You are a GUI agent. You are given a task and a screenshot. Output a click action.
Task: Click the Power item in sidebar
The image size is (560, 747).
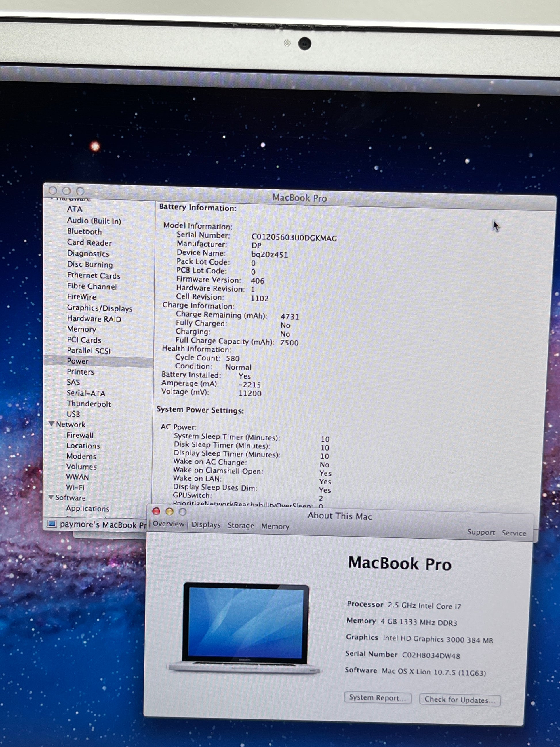(78, 361)
